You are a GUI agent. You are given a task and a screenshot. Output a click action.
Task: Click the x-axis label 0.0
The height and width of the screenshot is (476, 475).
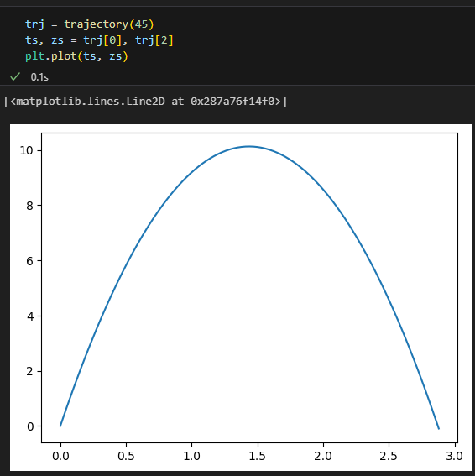[x=60, y=456]
